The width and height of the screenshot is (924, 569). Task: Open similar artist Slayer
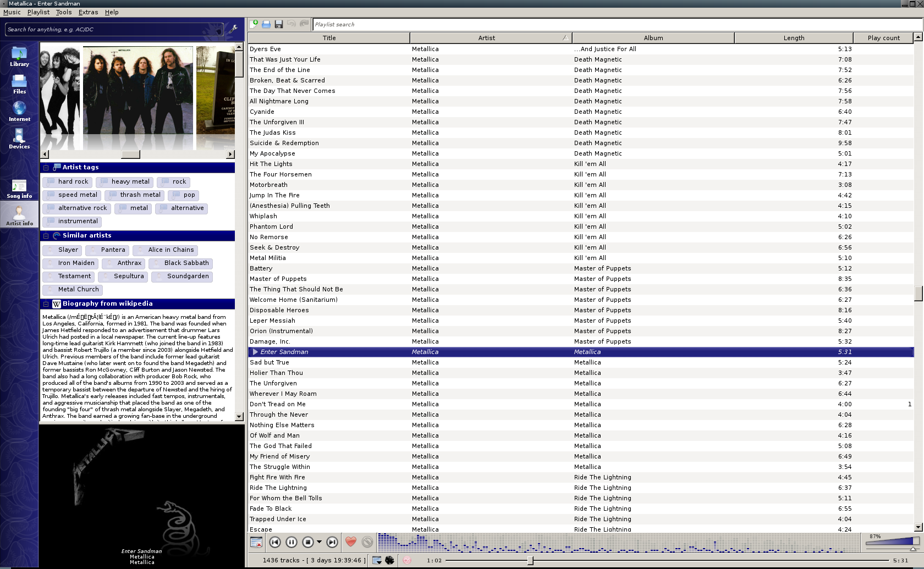pyautogui.click(x=62, y=250)
